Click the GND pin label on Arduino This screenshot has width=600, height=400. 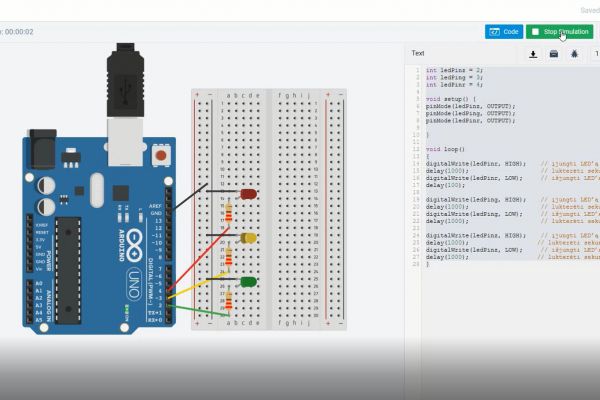pos(156,213)
